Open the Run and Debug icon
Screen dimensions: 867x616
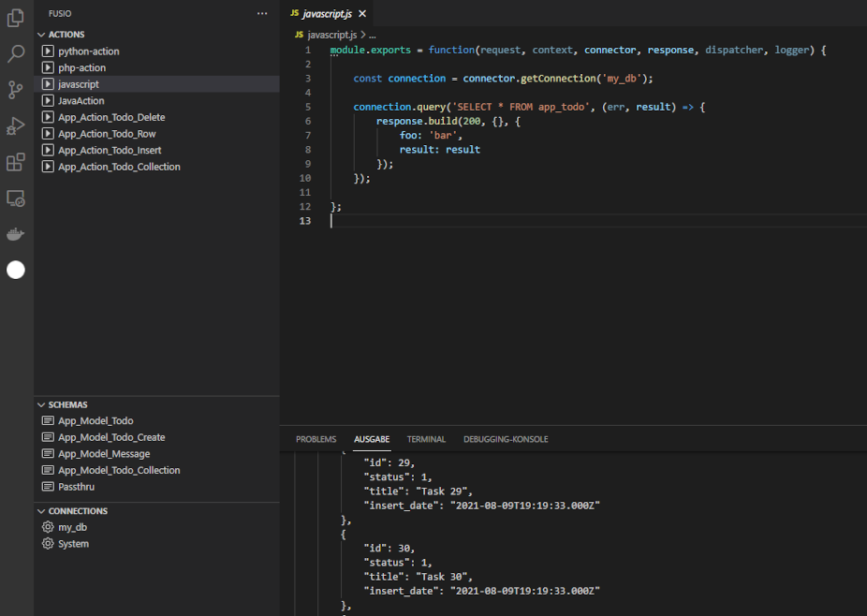click(x=16, y=125)
